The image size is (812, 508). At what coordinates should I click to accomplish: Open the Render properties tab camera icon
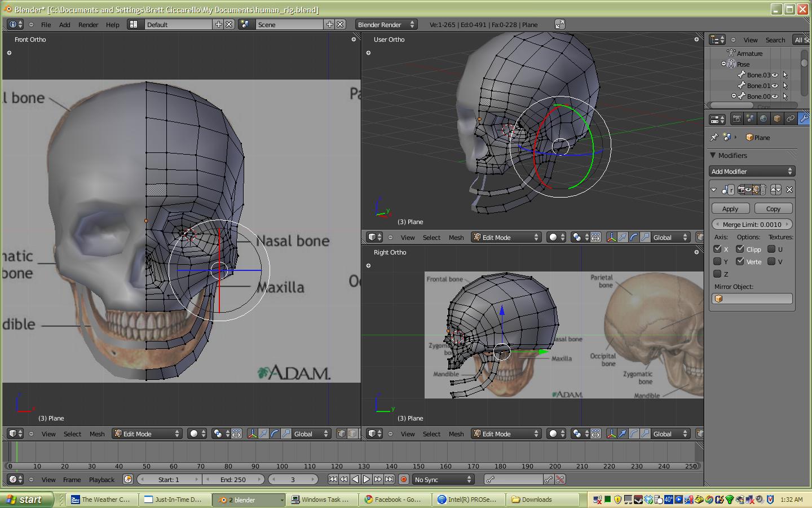736,119
